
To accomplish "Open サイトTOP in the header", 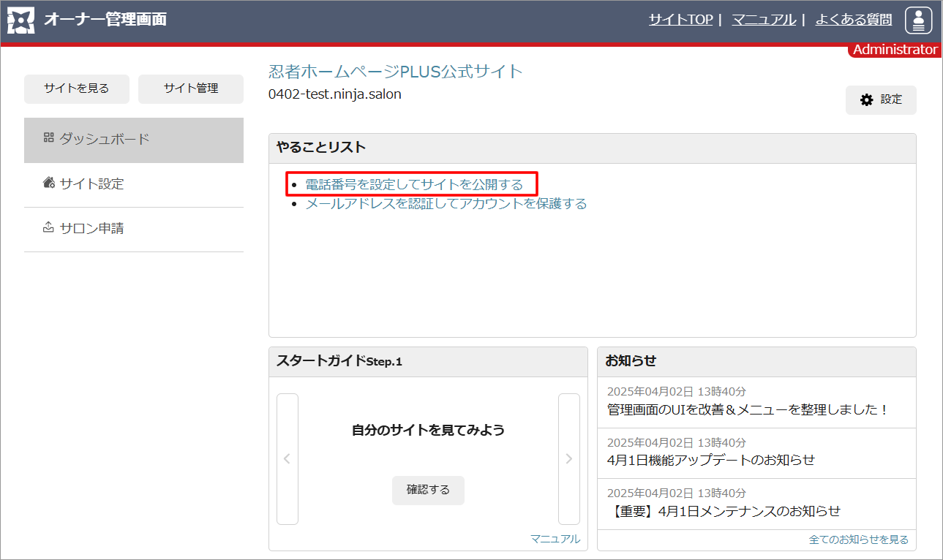I will (x=680, y=20).
